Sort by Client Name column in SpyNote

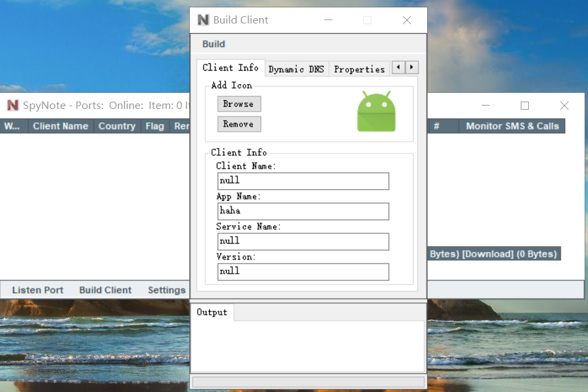click(61, 126)
